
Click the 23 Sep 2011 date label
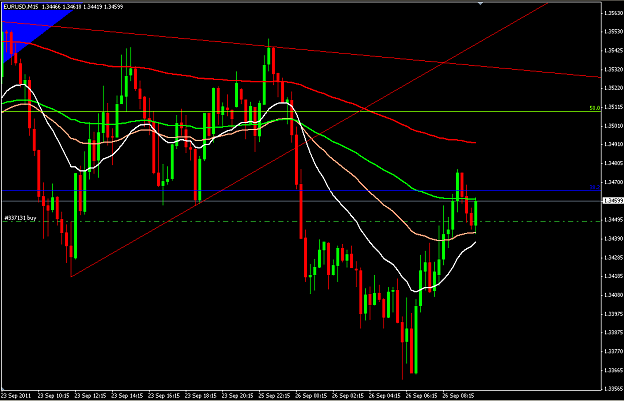16,396
